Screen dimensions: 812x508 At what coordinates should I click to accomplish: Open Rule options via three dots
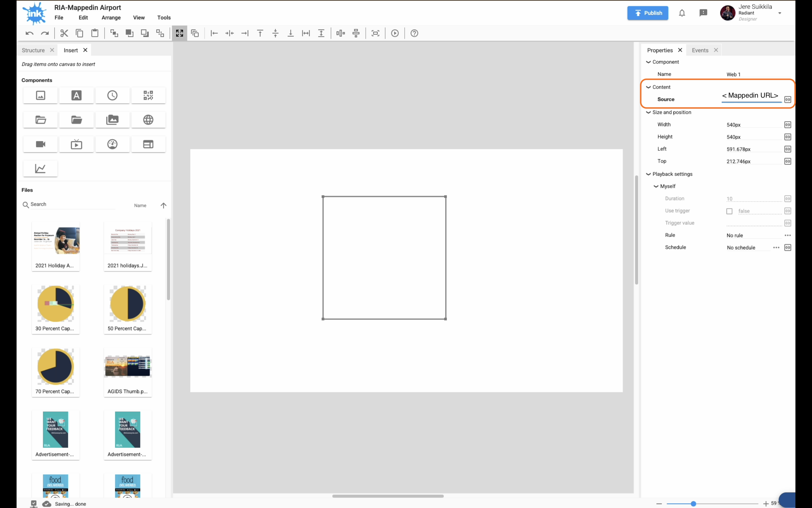[787, 235]
